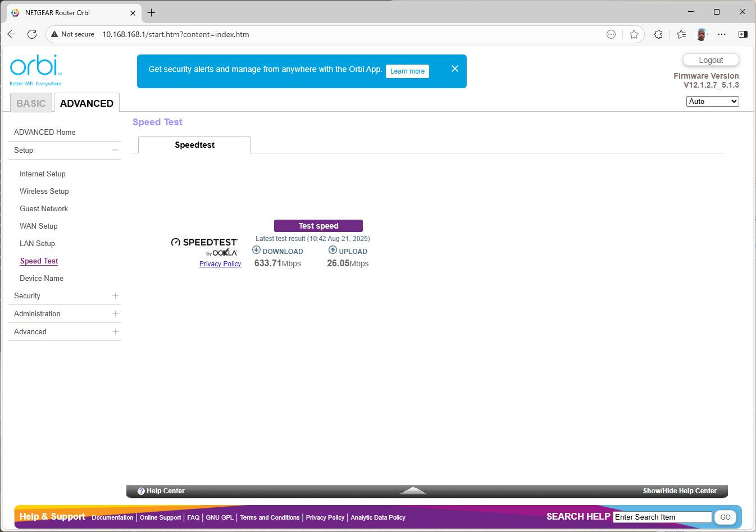Click the Latest test result timestamp

(x=313, y=239)
